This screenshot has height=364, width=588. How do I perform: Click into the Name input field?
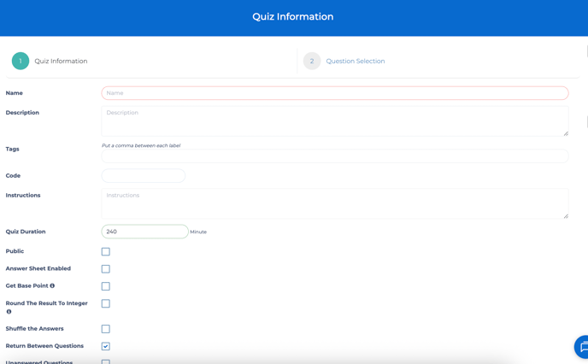pyautogui.click(x=334, y=93)
